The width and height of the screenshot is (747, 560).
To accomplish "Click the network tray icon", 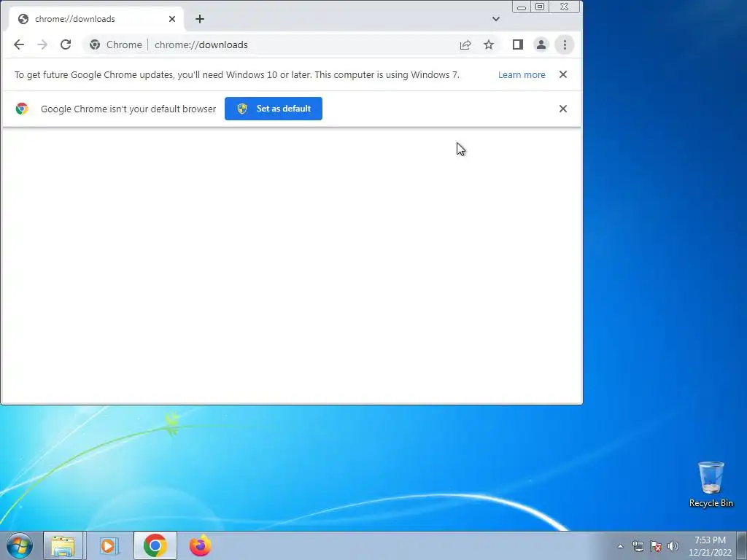I will tap(638, 546).
